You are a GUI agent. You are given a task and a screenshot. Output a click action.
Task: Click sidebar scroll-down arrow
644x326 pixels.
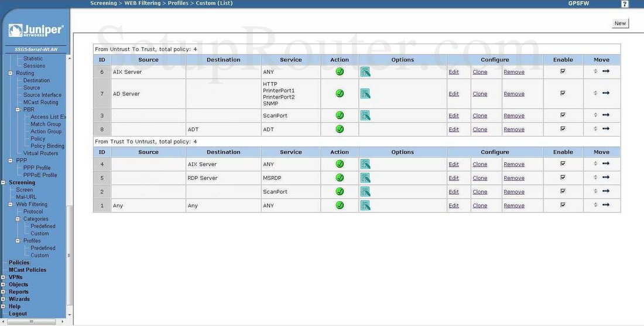click(x=69, y=315)
